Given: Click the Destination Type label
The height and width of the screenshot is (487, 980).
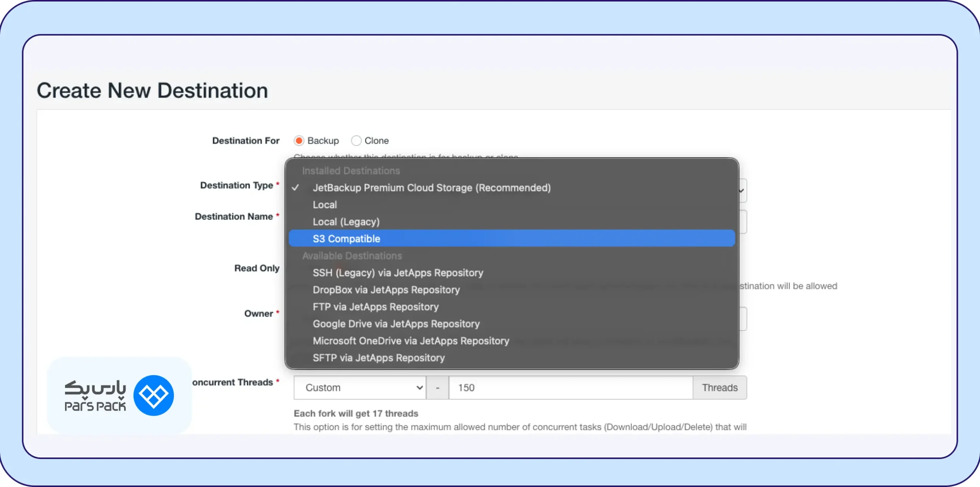Looking at the screenshot, I should coord(237,185).
